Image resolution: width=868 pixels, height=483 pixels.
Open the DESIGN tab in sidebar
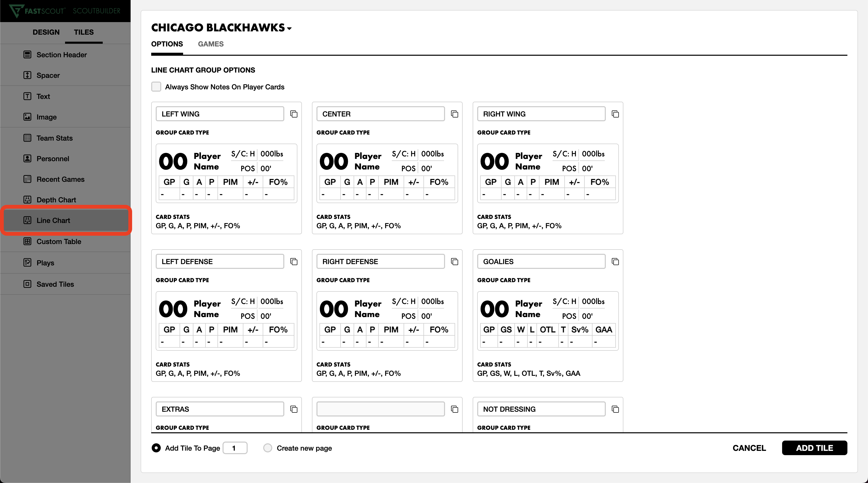(x=46, y=32)
